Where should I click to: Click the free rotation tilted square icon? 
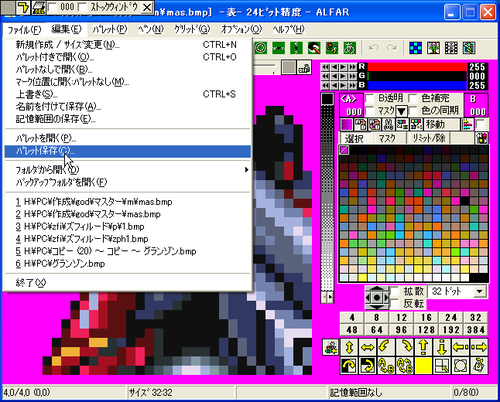pyautogui.click(x=479, y=366)
